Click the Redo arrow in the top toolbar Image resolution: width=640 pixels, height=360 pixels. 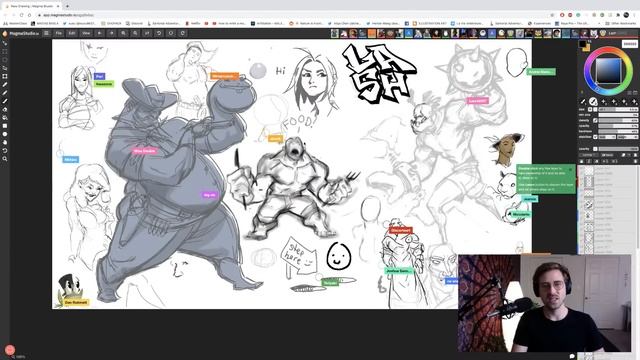(x=111, y=33)
